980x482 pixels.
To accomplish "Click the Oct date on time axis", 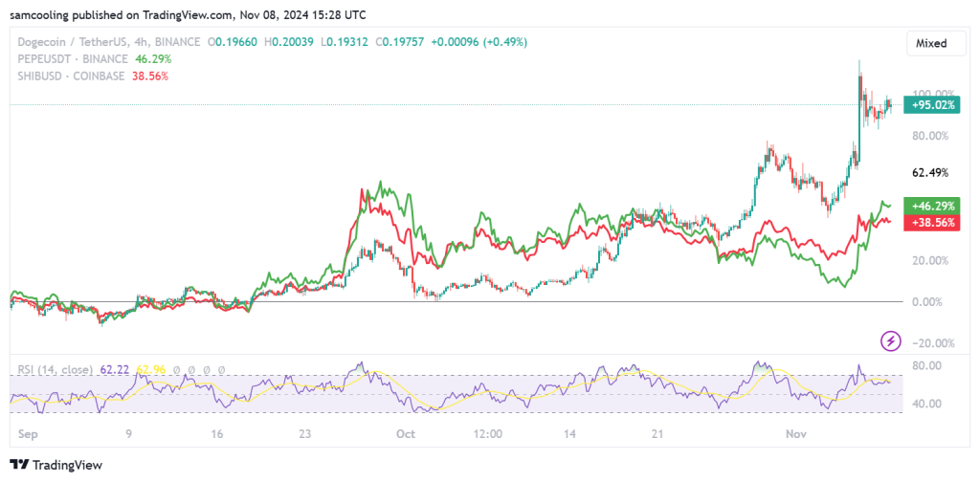I will (x=406, y=432).
